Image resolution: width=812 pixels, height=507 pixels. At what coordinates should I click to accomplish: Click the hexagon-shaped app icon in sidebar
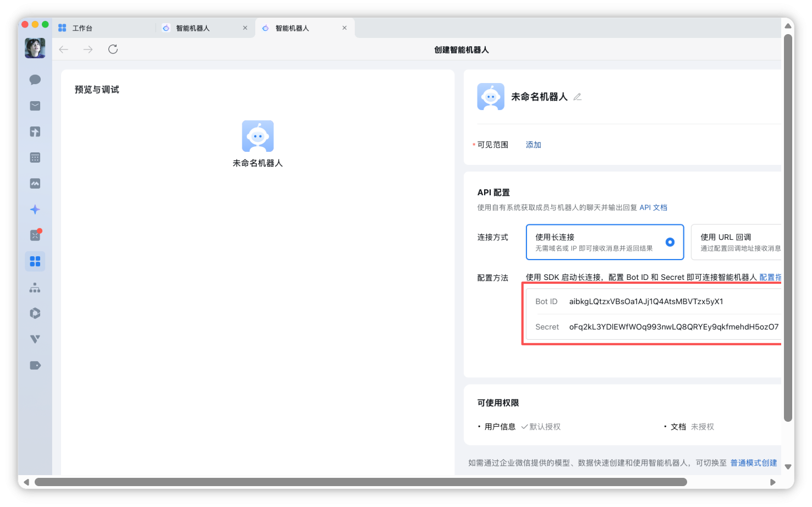(35, 313)
